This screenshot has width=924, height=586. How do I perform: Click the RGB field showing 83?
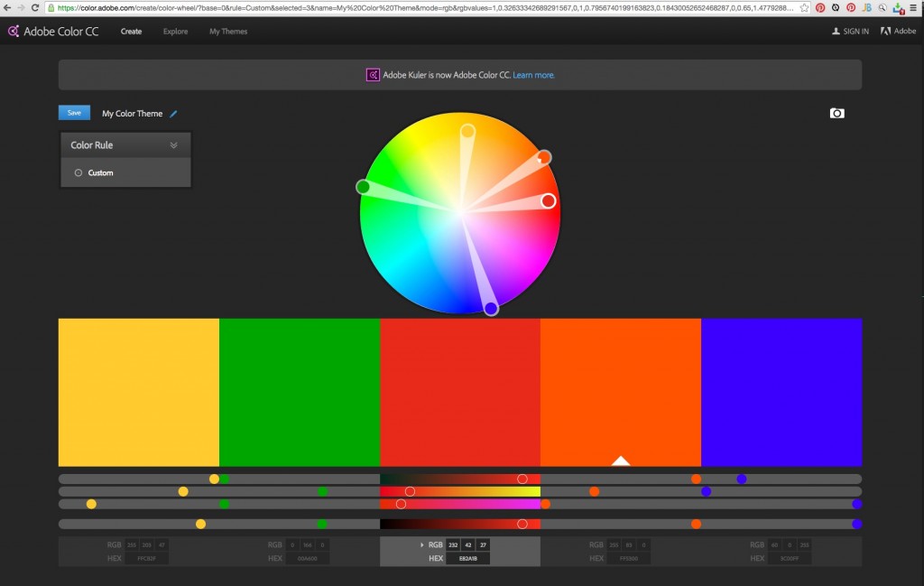click(x=629, y=544)
